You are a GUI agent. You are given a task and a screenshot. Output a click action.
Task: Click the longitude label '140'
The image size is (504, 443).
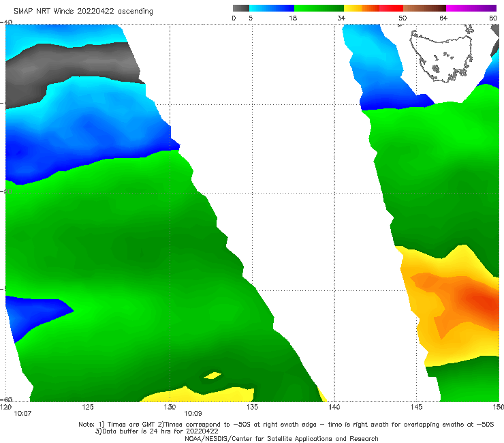coord(334,407)
